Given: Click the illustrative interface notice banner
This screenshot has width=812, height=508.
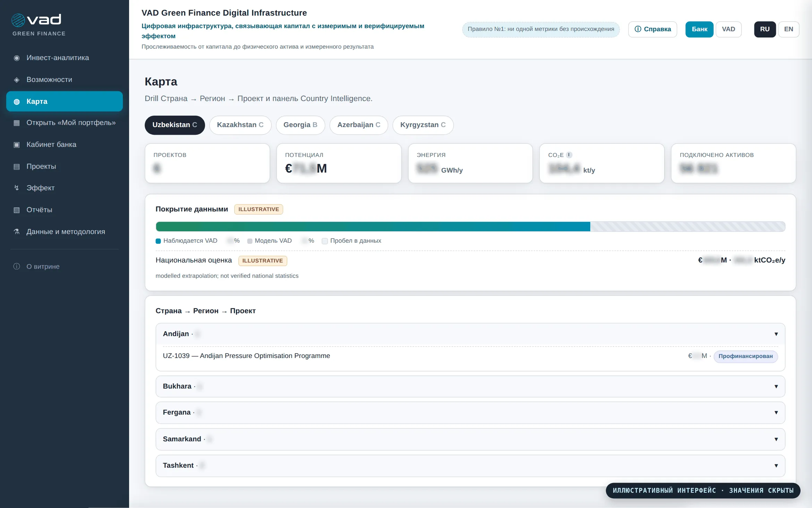Looking at the screenshot, I should pyautogui.click(x=703, y=491).
